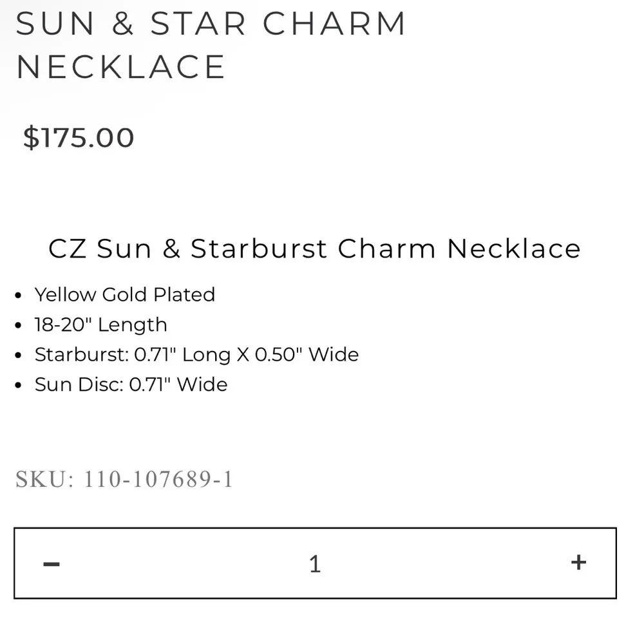Click the bullet point beside Starburst dimensions

(18, 354)
